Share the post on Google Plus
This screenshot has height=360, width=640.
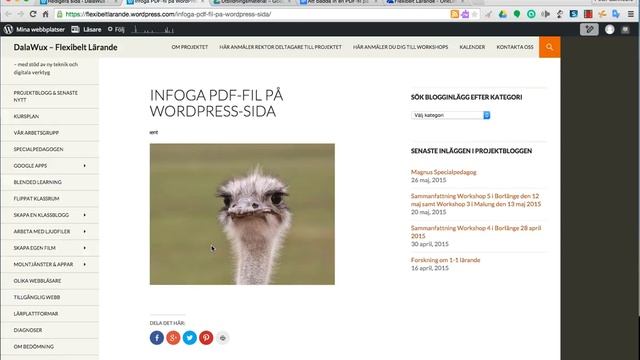(x=173, y=338)
